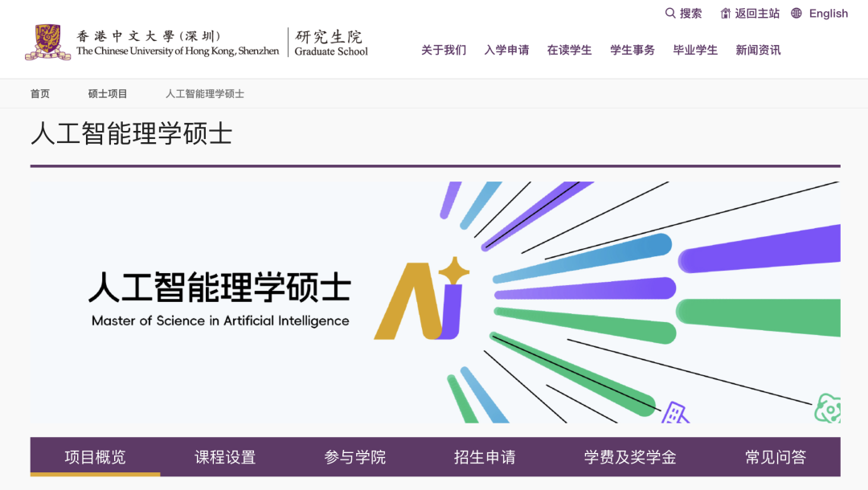Go to 硕士项目 breadcrumb
The width and height of the screenshot is (868, 490).
coord(108,94)
